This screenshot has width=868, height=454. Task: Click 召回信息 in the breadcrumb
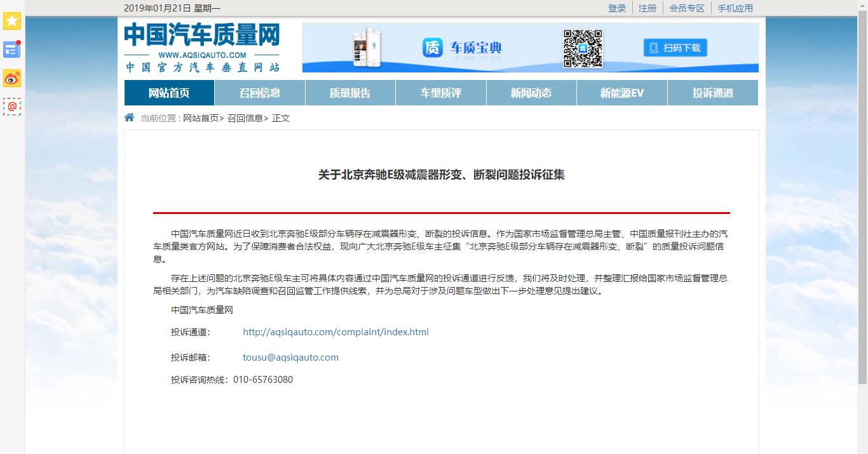pyautogui.click(x=245, y=118)
